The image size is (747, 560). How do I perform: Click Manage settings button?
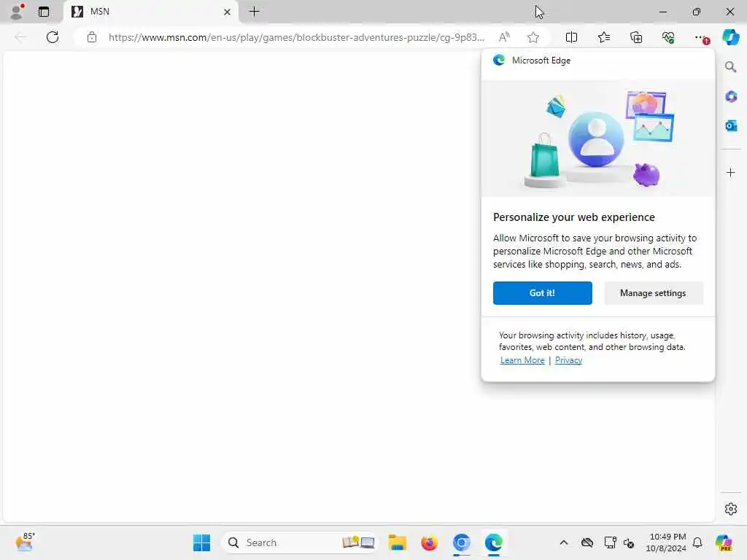[x=653, y=293]
